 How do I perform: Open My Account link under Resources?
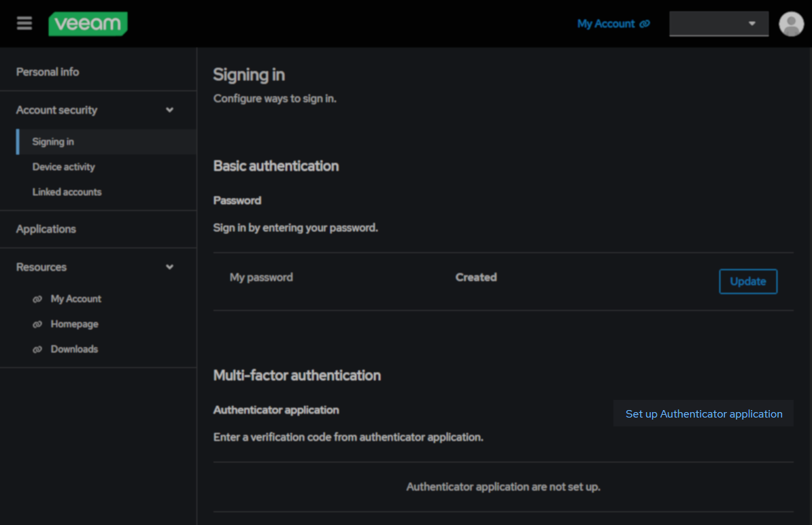pos(76,299)
